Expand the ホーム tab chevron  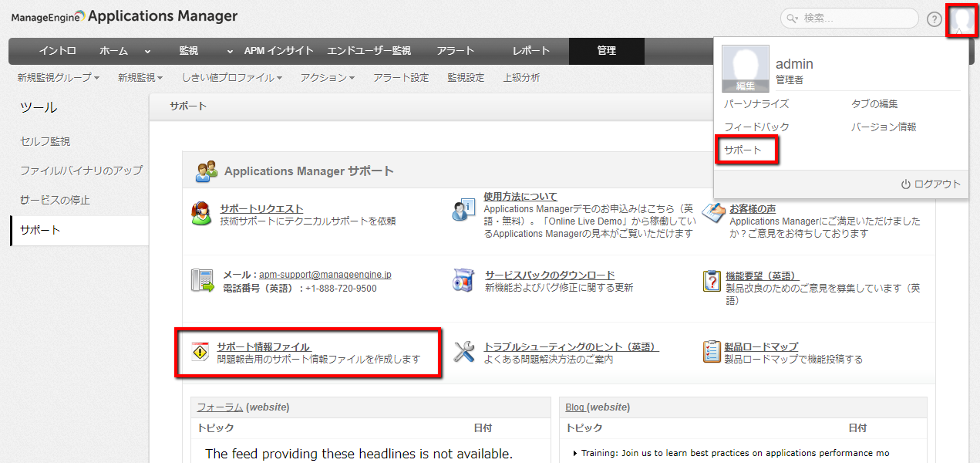pos(147,52)
